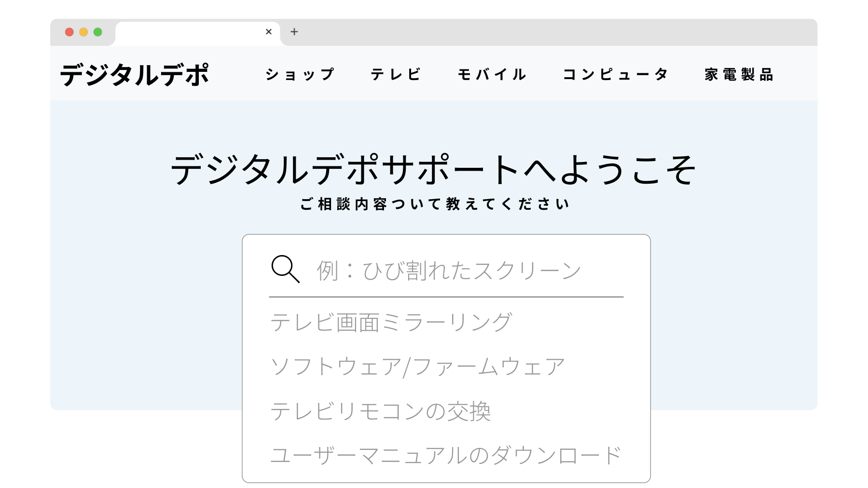Image resolution: width=868 pixels, height=488 pixels.
Task: Click the ご相談内容ついて教えてください subtitle
Action: coord(434,204)
